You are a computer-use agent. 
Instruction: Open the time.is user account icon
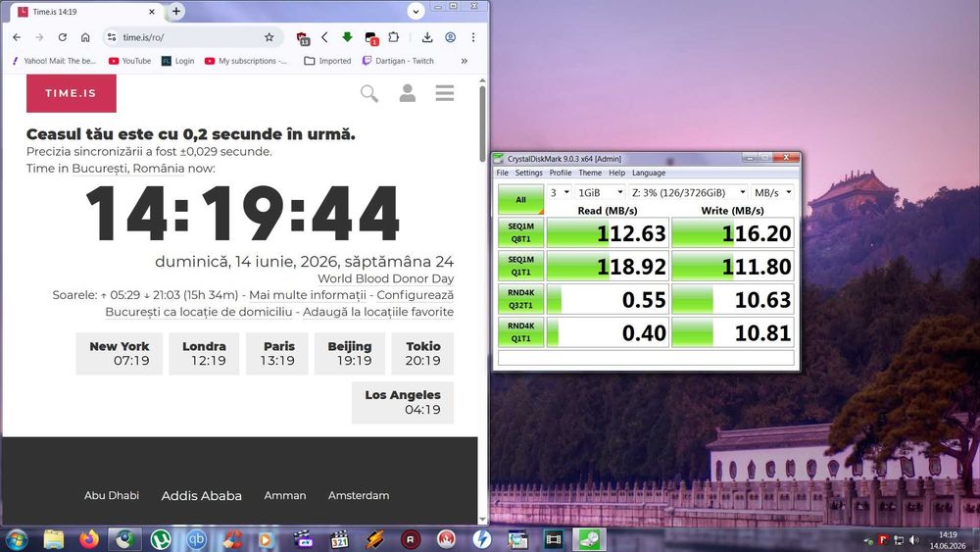[x=408, y=93]
